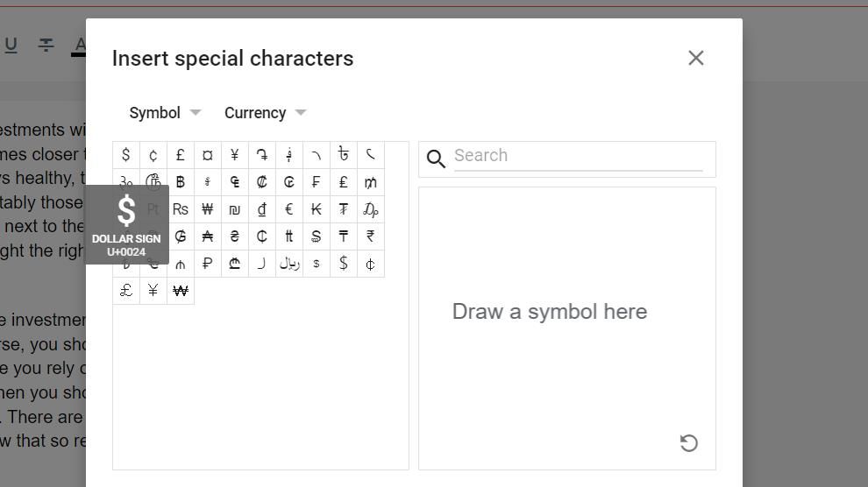Select the hryvnia sign ₴
The image size is (868, 487).
235,236
